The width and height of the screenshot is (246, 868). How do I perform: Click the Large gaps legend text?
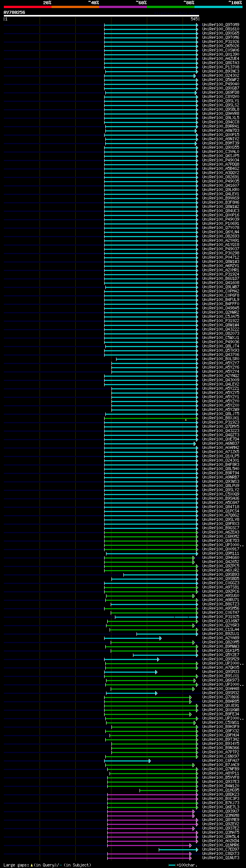[47, 865]
